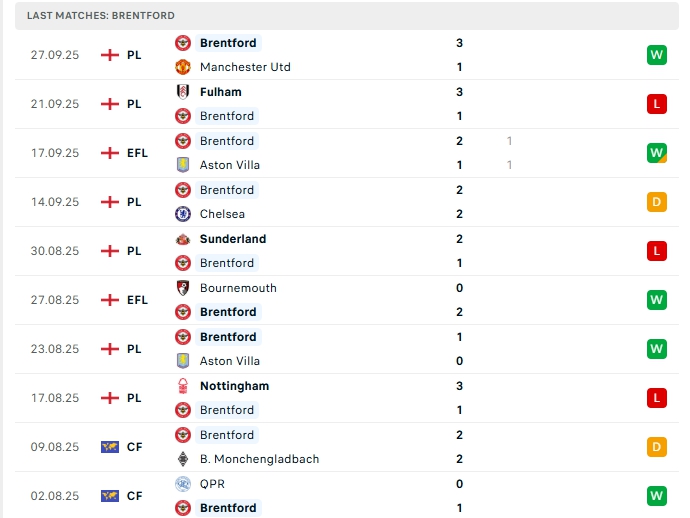Open the loss badge for the Sunderland match
Screen dimensions: 690x518
[x=656, y=251]
